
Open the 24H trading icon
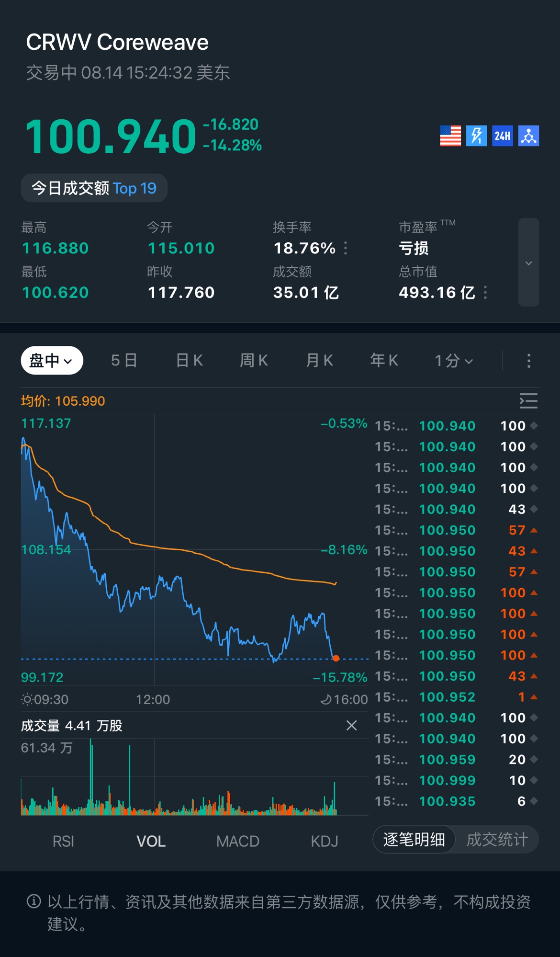503,136
